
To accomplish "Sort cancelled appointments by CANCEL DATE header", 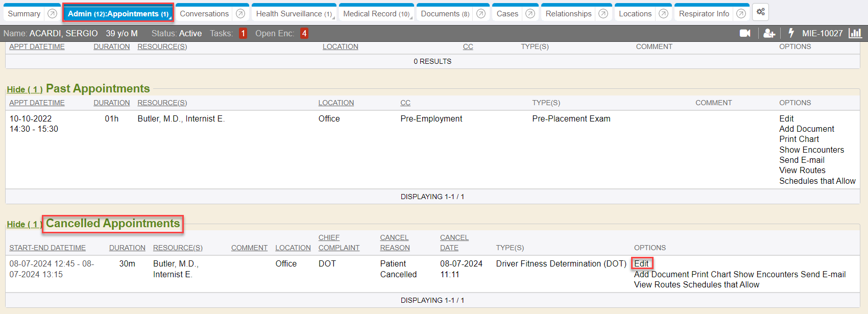I will tap(454, 243).
